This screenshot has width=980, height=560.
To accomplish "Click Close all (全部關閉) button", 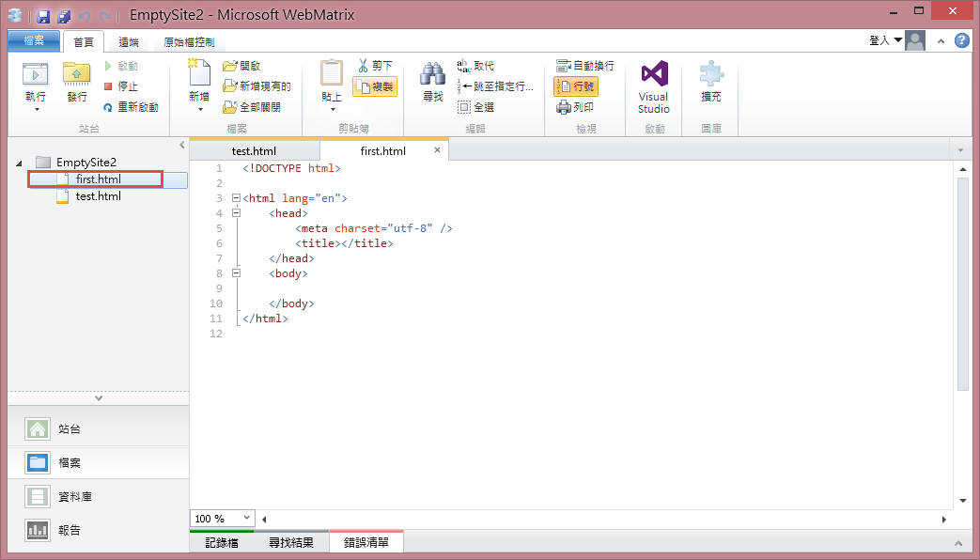I will [x=252, y=107].
